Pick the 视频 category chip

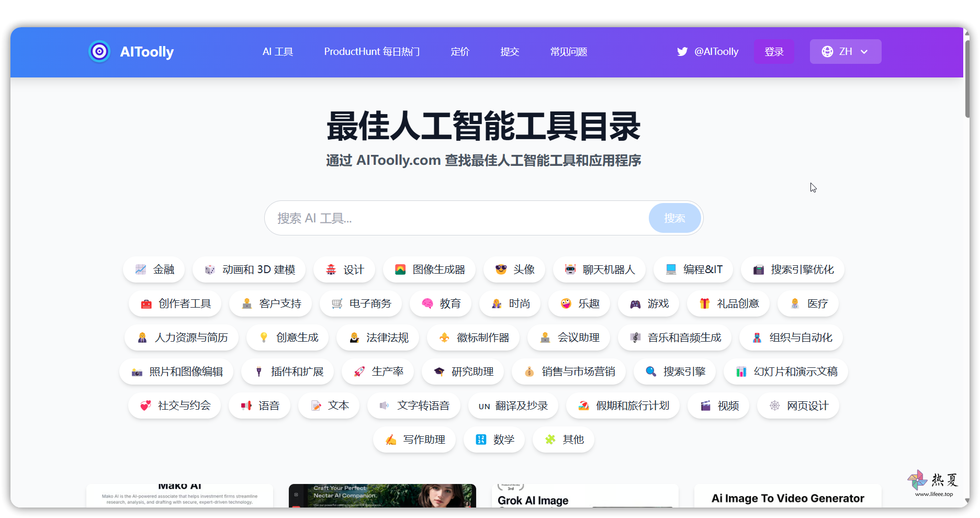pyautogui.click(x=719, y=406)
